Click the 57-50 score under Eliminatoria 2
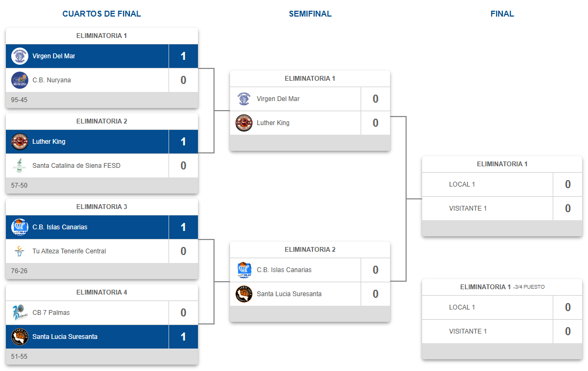588x371 pixels. coord(19,186)
